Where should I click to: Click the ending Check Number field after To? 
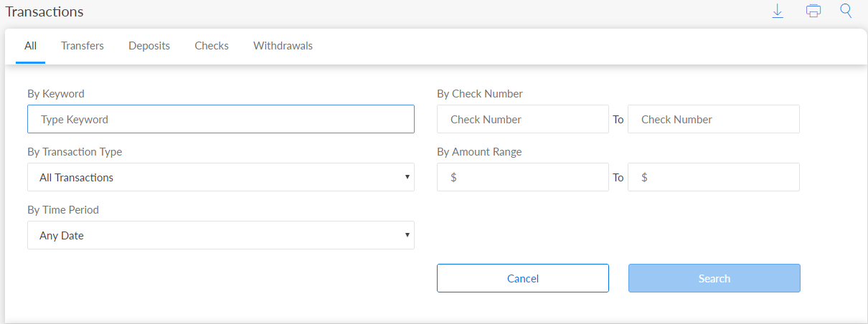pyautogui.click(x=713, y=120)
